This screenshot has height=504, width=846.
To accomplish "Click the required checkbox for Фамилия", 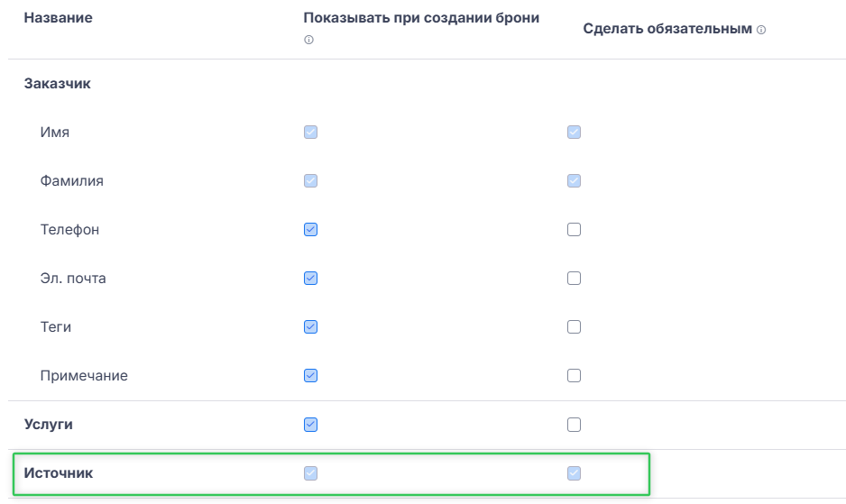I will pos(574,181).
